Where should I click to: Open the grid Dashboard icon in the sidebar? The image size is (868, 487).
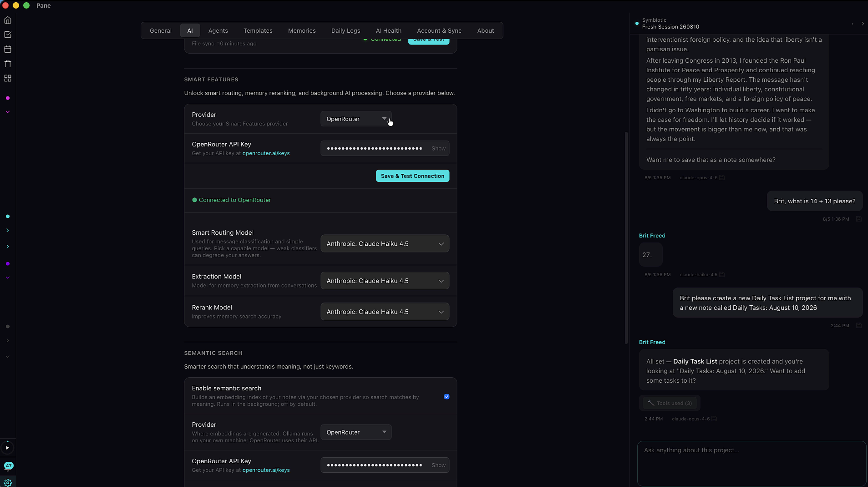coord(8,78)
